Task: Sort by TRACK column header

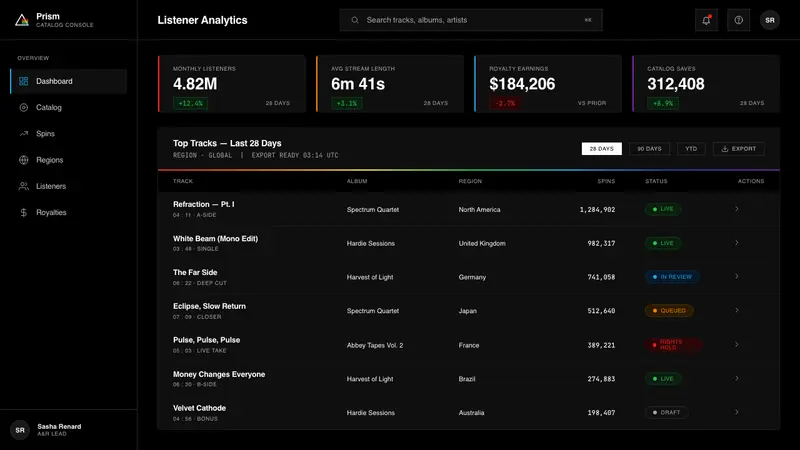Action: click(x=183, y=181)
